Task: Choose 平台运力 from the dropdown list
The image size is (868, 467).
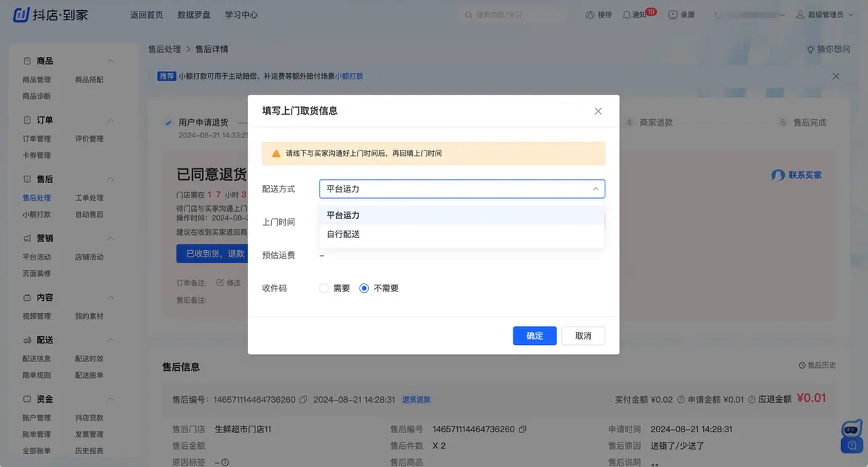Action: coord(462,215)
